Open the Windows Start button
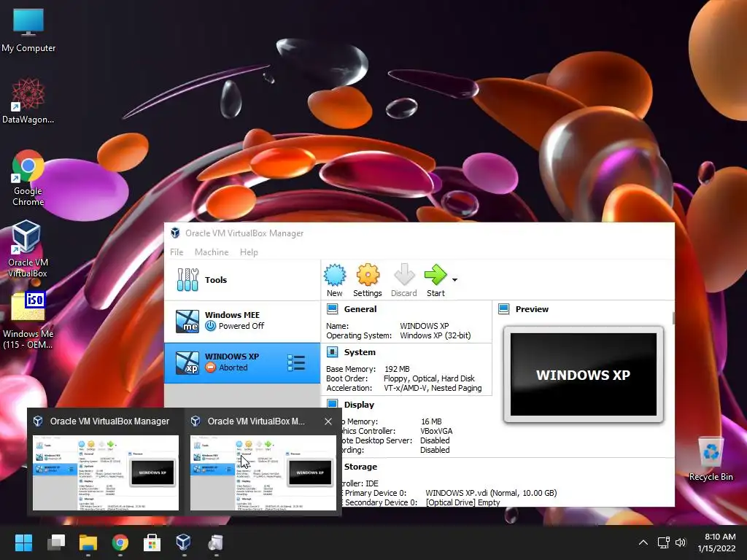The height and width of the screenshot is (560, 747). point(23,542)
